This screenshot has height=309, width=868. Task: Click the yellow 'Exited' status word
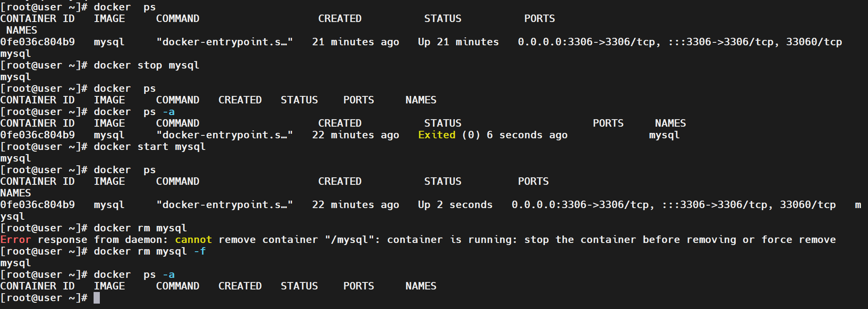pyautogui.click(x=437, y=135)
